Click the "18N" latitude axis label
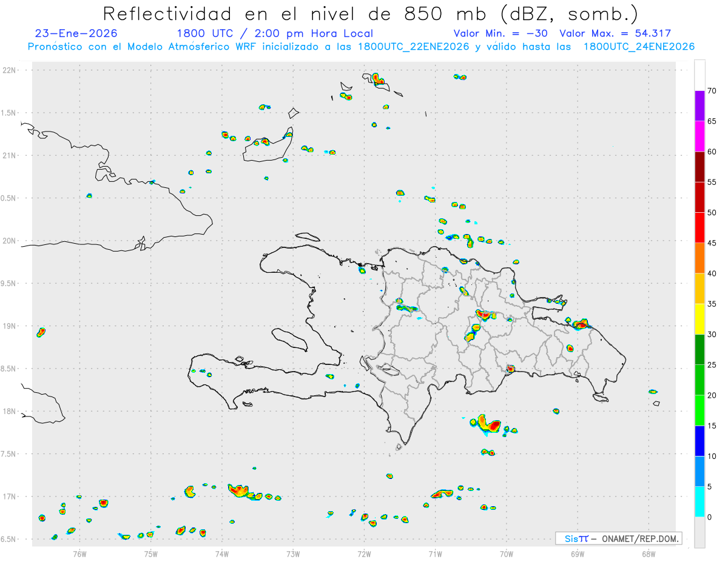This screenshot has width=728, height=562. click(x=10, y=412)
